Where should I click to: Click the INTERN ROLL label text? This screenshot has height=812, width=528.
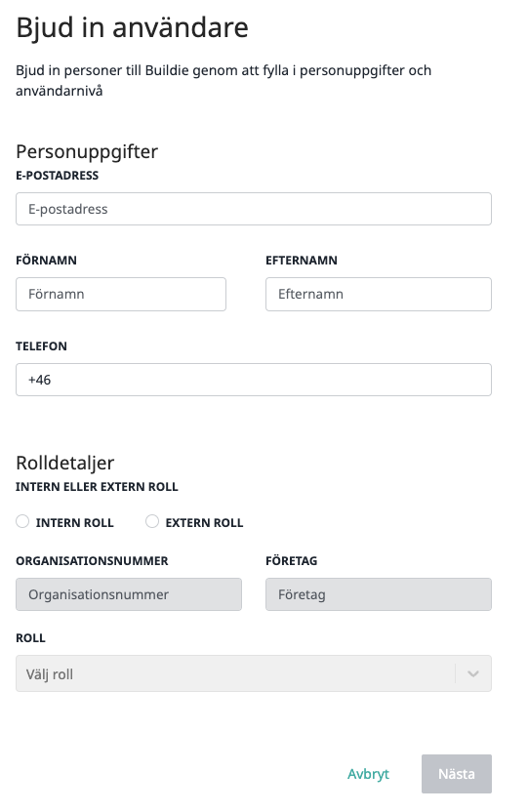click(74, 523)
